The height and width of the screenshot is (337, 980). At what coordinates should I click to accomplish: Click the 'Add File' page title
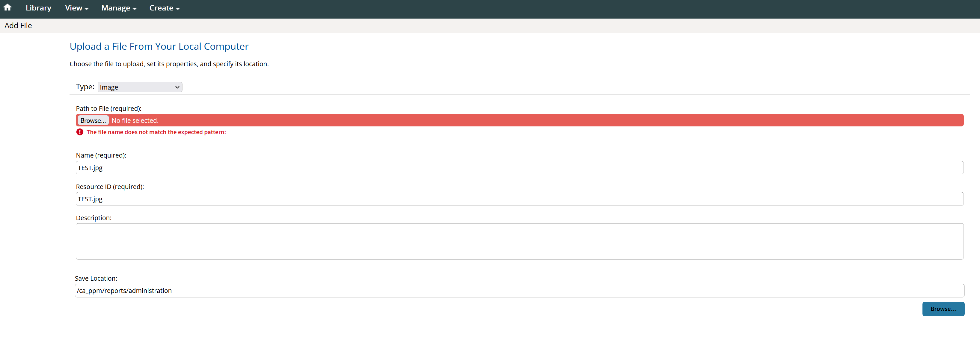(18, 25)
